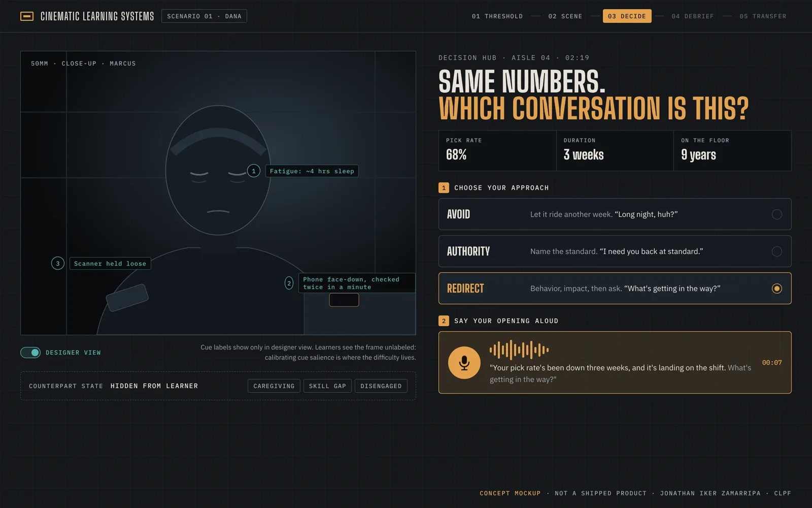Click the Hidden From Learner label
The width and height of the screenshot is (812, 508).
pos(154,386)
